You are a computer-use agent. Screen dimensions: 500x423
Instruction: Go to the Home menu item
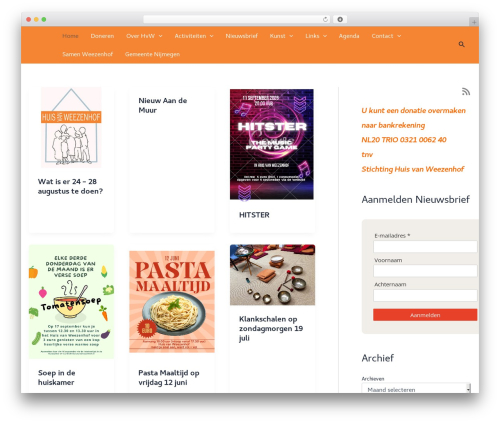point(70,36)
